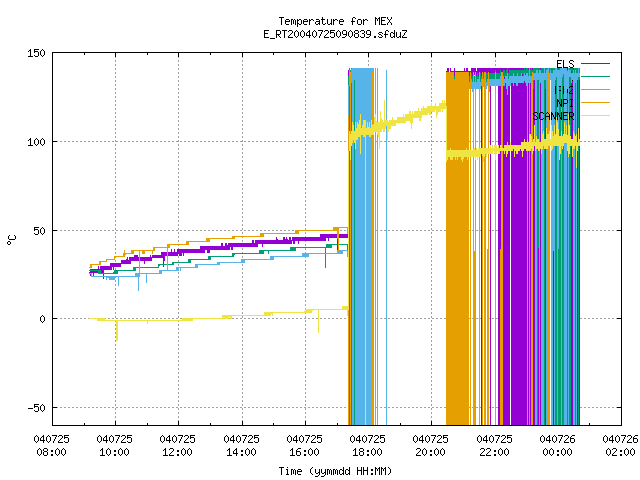640x480 pixels.
Task: Click the yellow SCANNER legend line sample
Action: point(595,116)
